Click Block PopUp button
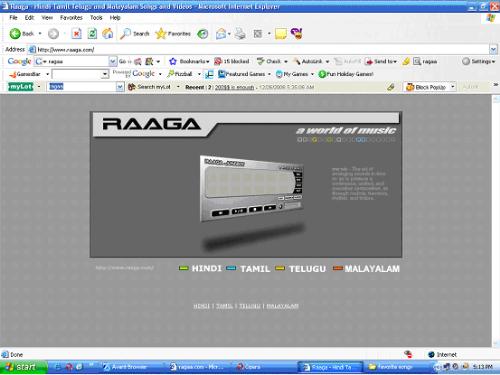500x375 pixels. 426,87
